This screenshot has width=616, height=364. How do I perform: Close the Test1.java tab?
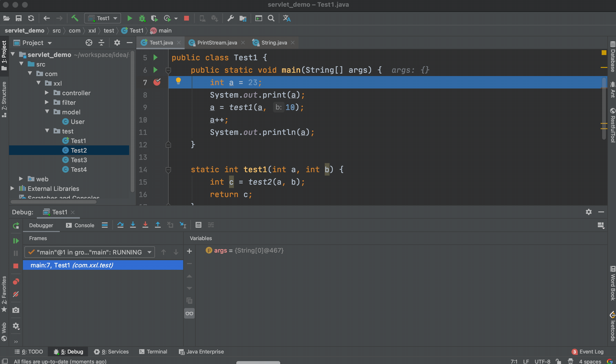179,43
